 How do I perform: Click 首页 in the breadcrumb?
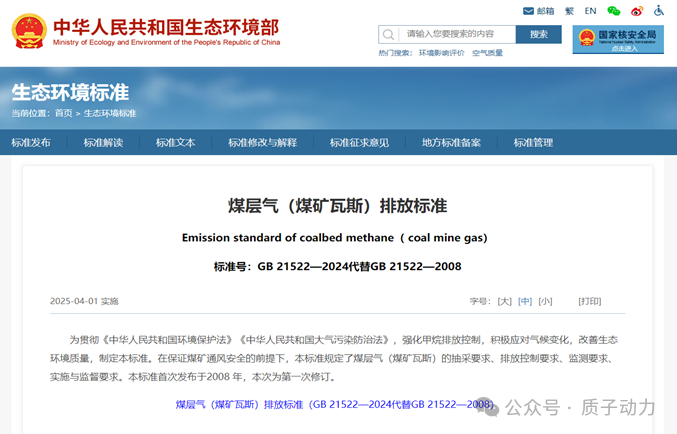coord(63,113)
